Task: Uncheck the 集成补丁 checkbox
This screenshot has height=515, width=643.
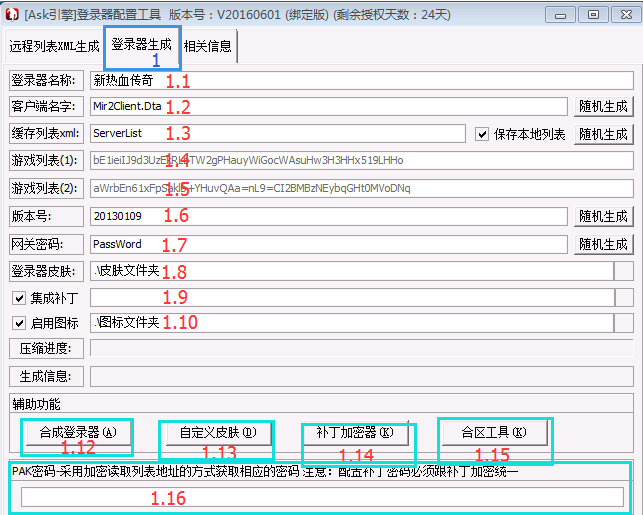Action: (19, 298)
